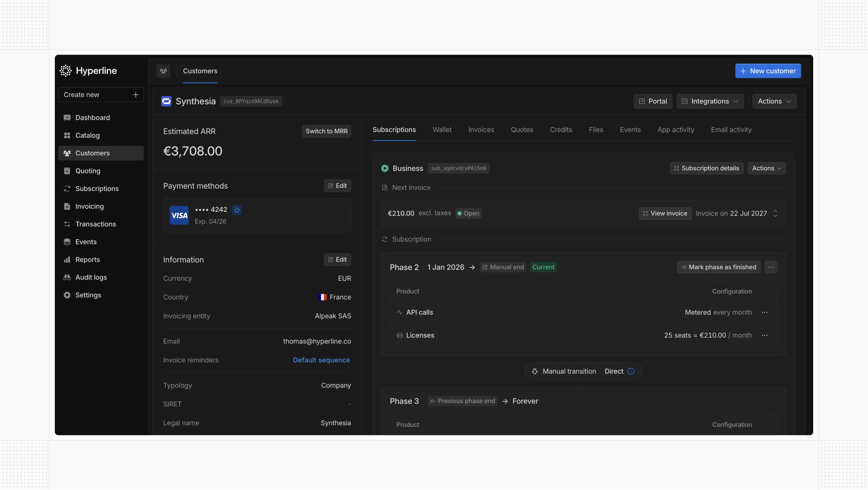Expand the Integrations dropdown
Viewport: 868px width, 490px height.
[x=710, y=101]
